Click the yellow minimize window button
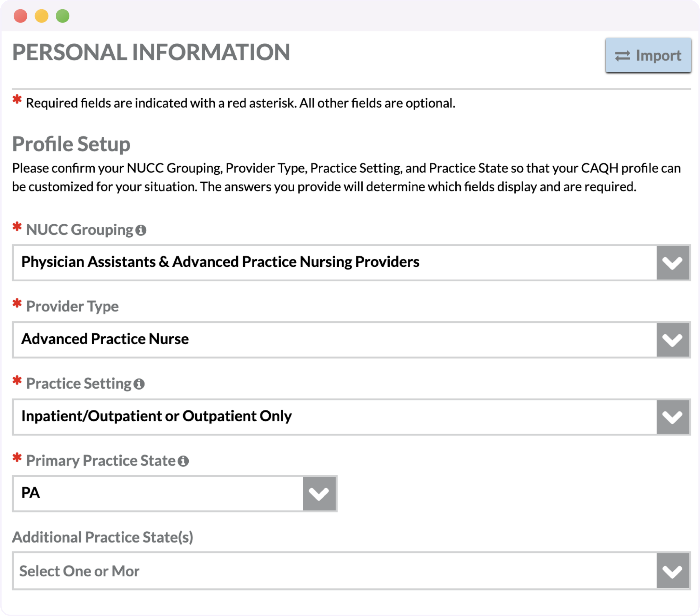This screenshot has width=700, height=616. pyautogui.click(x=41, y=16)
